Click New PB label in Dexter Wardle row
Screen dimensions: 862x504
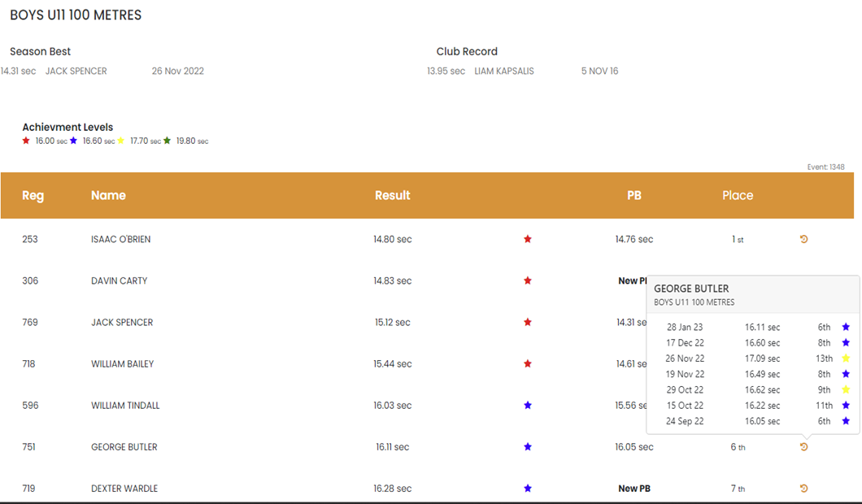point(634,489)
